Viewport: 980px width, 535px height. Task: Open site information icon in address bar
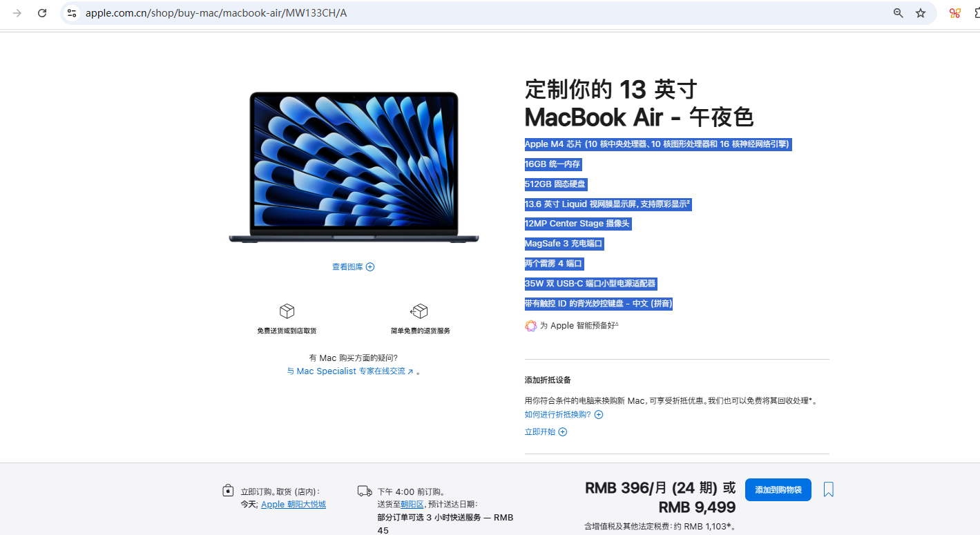coord(72,13)
